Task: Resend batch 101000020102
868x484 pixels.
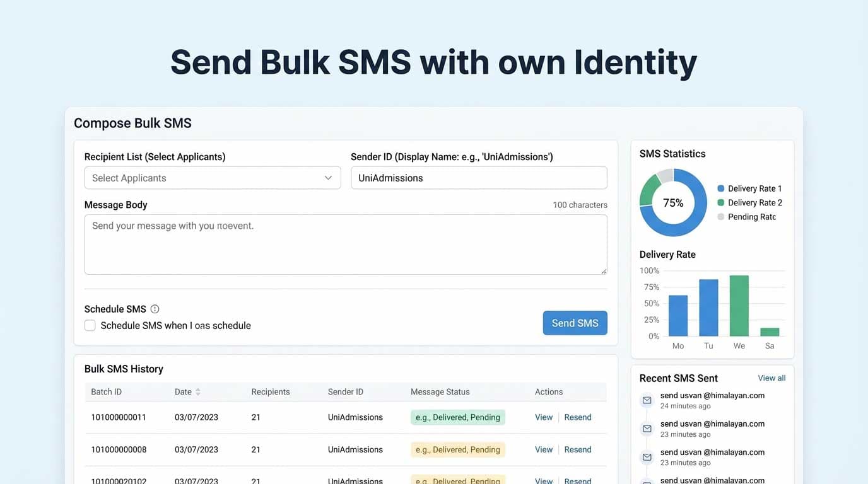Action: click(x=577, y=480)
